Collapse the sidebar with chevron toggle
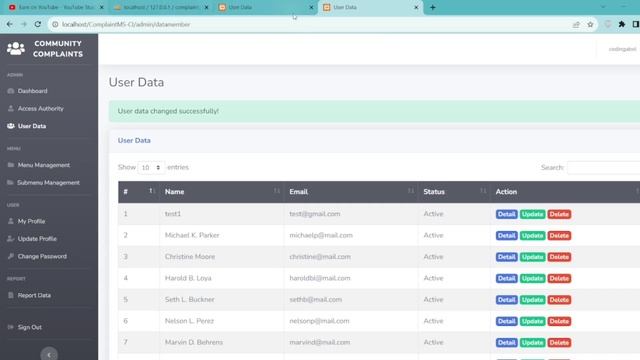Image resolution: width=640 pixels, height=360 pixels. coord(49,355)
